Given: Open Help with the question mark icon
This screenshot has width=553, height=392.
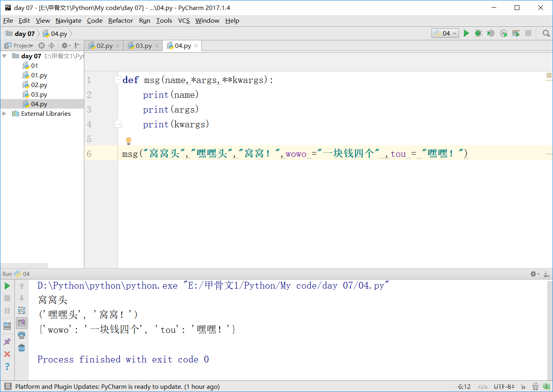Looking at the screenshot, I should click(x=7, y=366).
